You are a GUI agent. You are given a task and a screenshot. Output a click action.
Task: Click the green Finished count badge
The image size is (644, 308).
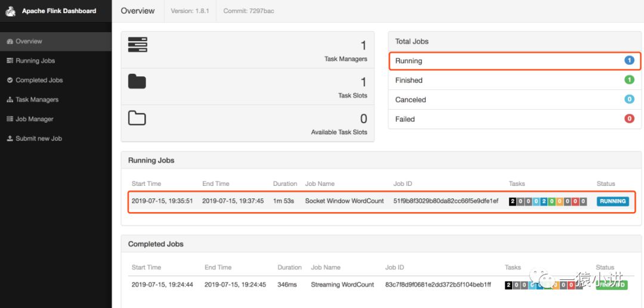(x=629, y=80)
